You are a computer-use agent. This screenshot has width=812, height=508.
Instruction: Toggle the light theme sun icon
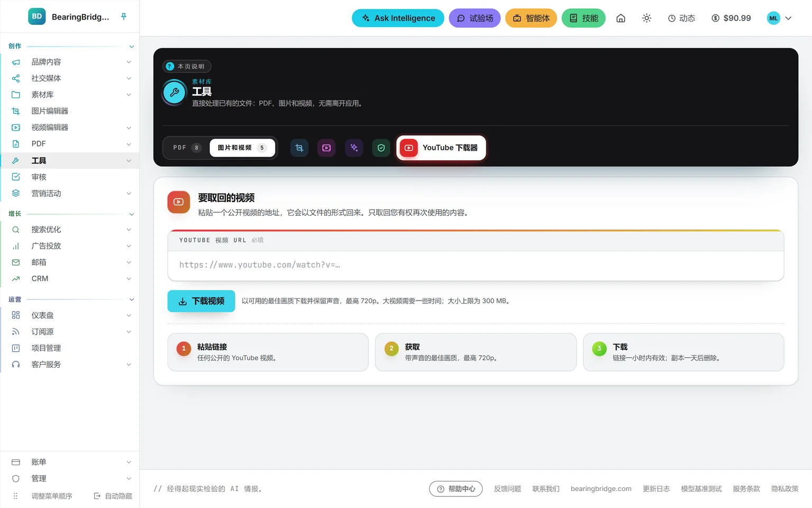pos(647,18)
